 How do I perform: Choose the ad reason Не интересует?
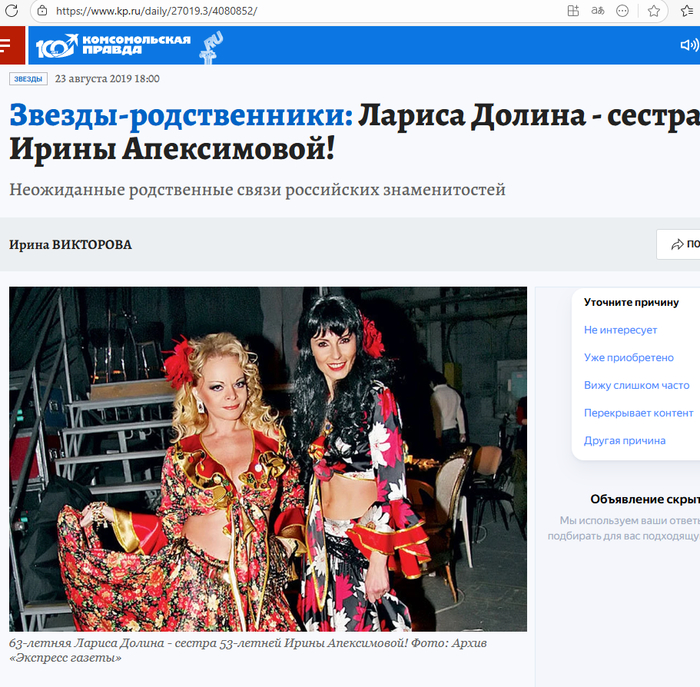[x=620, y=330]
